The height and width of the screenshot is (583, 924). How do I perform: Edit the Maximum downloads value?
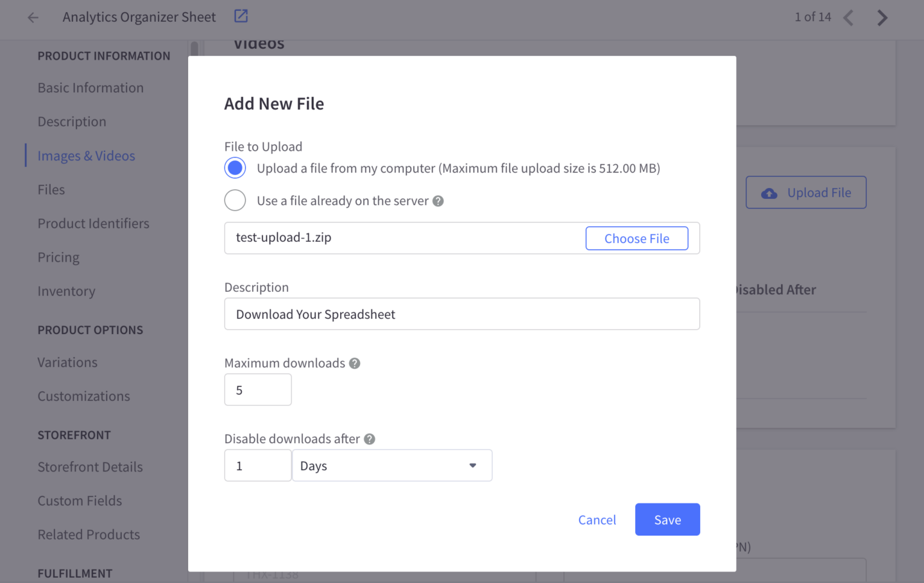[257, 389]
